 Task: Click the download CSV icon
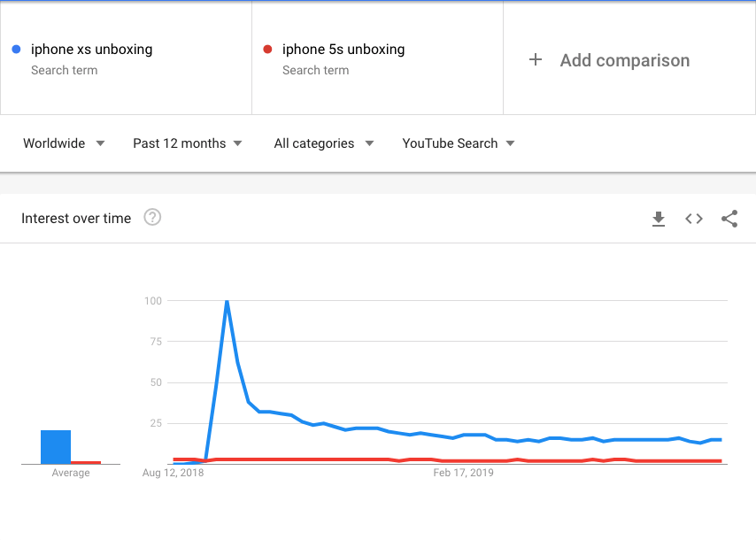659,219
